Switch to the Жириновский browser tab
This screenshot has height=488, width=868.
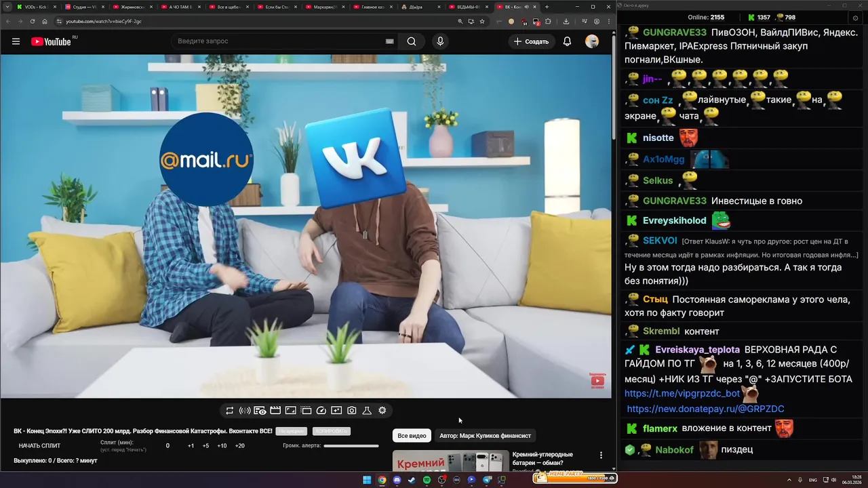tap(134, 7)
